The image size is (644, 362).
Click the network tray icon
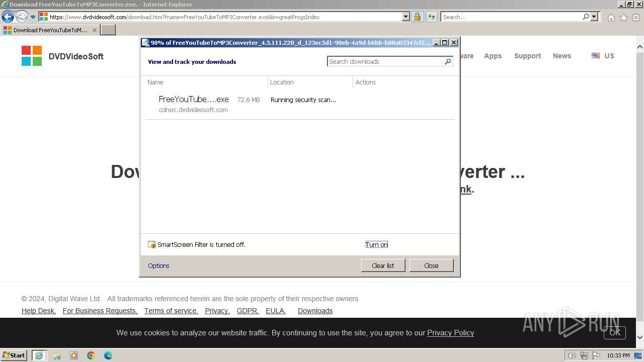584,355
